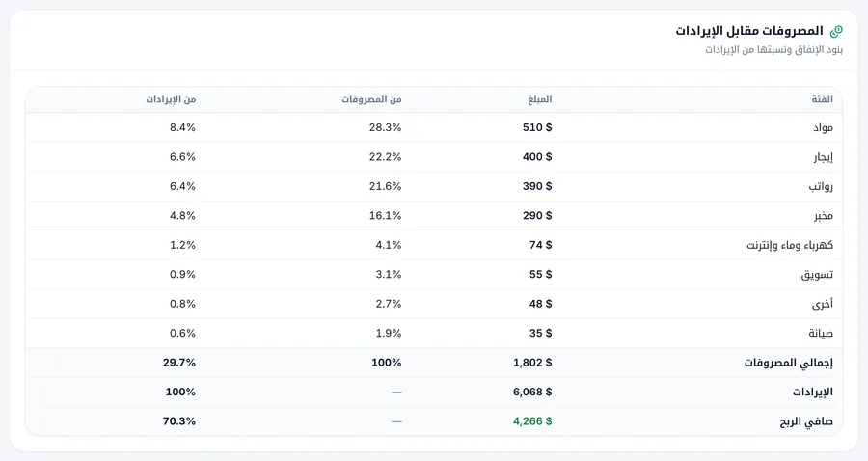This screenshot has width=868, height=461.
Task: Click the green 4,266 $ net profit value
Action: pyautogui.click(x=532, y=421)
